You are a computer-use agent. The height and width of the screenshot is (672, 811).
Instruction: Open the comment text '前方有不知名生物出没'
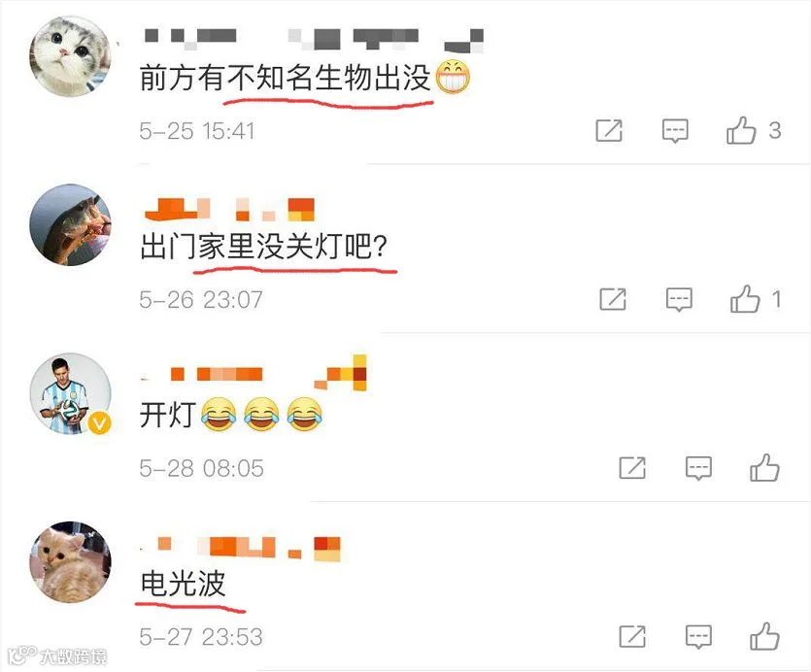tap(285, 78)
